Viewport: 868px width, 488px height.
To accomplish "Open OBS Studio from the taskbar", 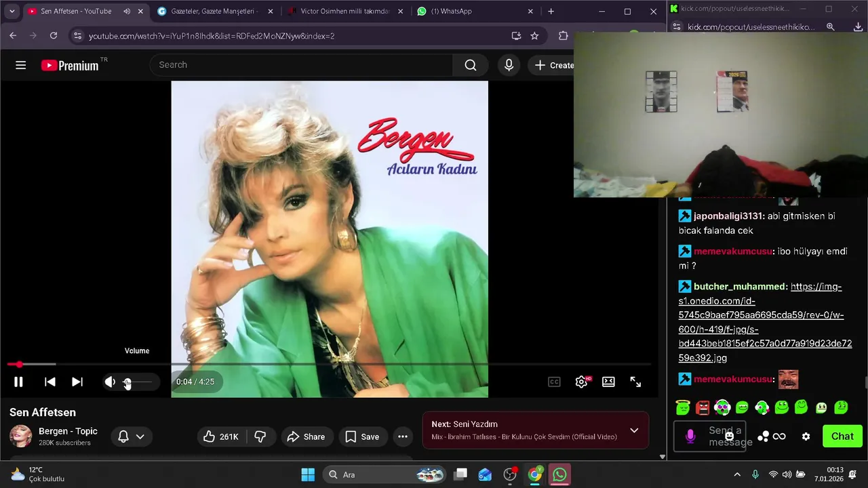I will pyautogui.click(x=510, y=474).
